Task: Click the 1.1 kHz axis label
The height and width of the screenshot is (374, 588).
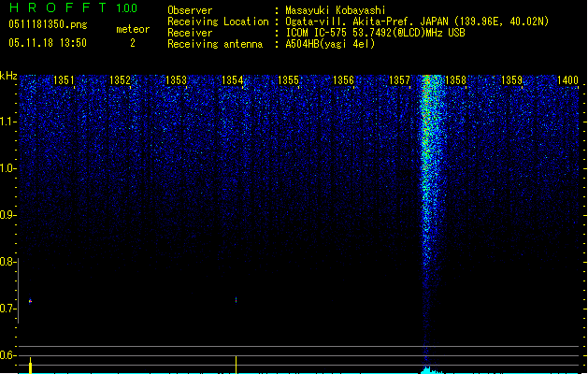Action: 7,122
